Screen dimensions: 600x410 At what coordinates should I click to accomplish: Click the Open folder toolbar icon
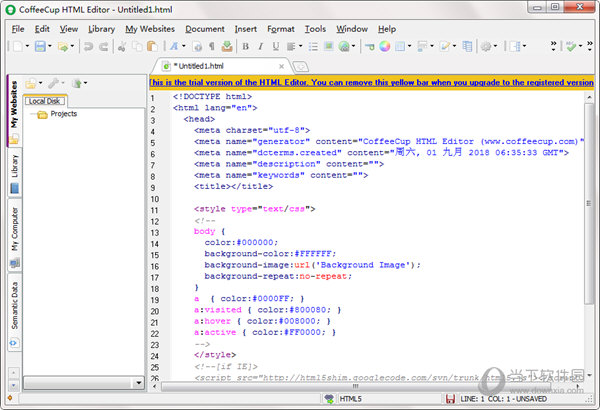[x=63, y=47]
